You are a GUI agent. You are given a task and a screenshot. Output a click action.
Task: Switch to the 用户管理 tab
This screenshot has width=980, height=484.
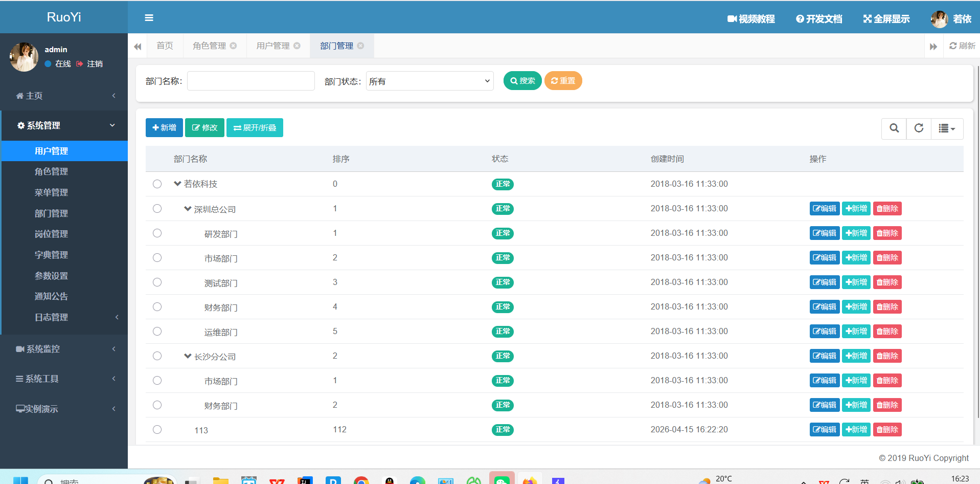click(x=273, y=46)
